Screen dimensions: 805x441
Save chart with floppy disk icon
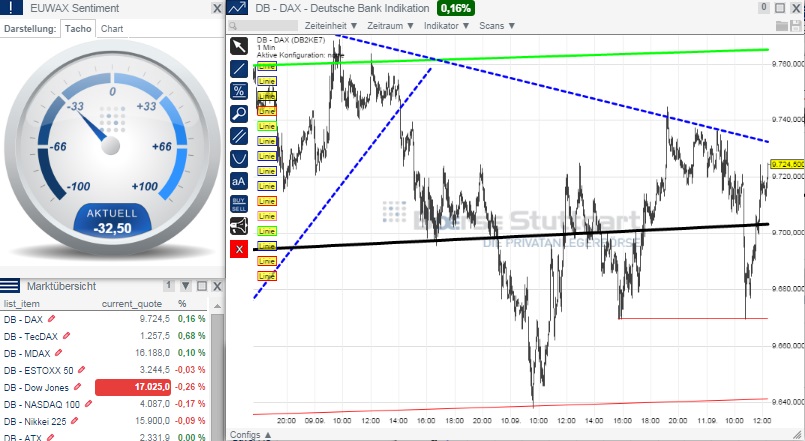[x=797, y=26]
